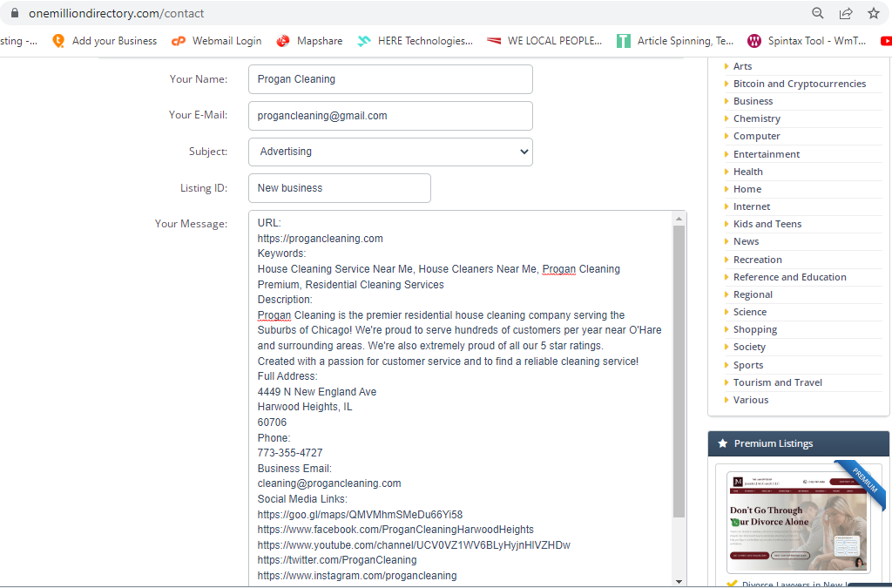Screen dimensions: 892x588
Task: Click cleaning@progancleaning.com in message
Action: coord(328,484)
